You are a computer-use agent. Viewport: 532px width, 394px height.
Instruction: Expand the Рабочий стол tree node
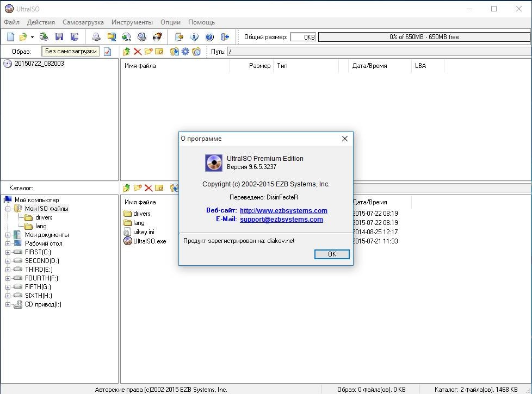point(8,243)
